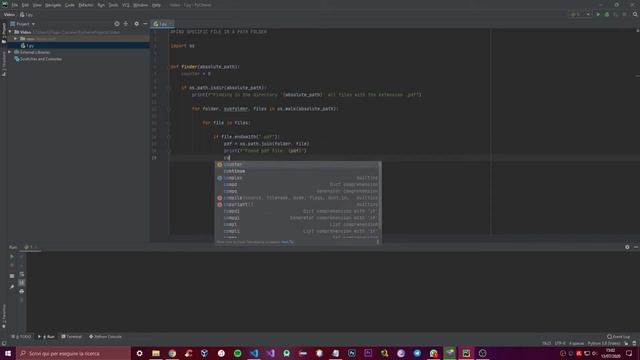
Task: Click the Rerun icon in Run panel
Action: tap(12, 257)
